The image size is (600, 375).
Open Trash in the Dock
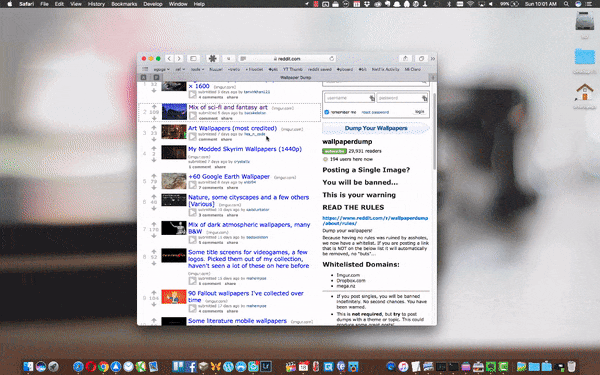tap(571, 366)
